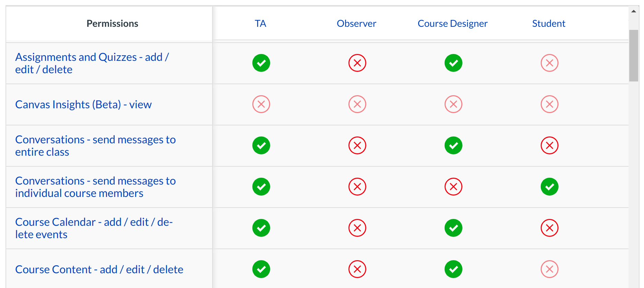
Task: Select the green check under Course Designer Assignments row
Action: click(x=453, y=63)
